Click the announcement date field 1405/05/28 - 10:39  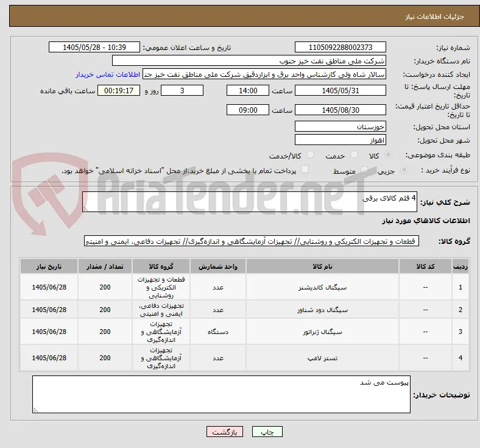[x=94, y=47]
